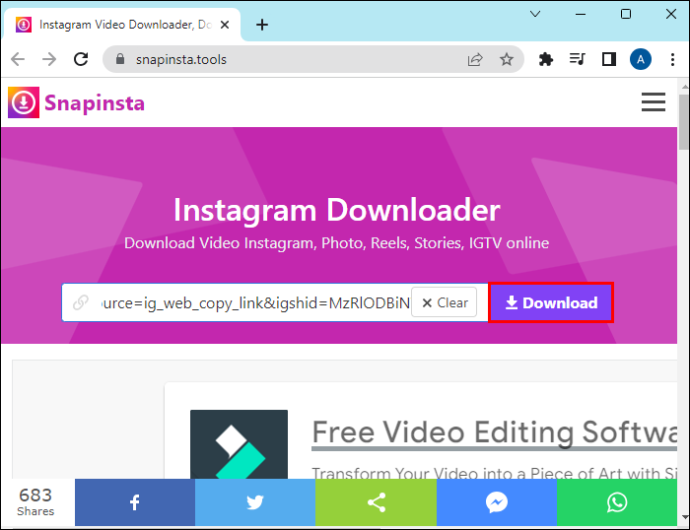Reload the snapinsta.tools page
This screenshot has height=530, width=690.
tap(81, 59)
